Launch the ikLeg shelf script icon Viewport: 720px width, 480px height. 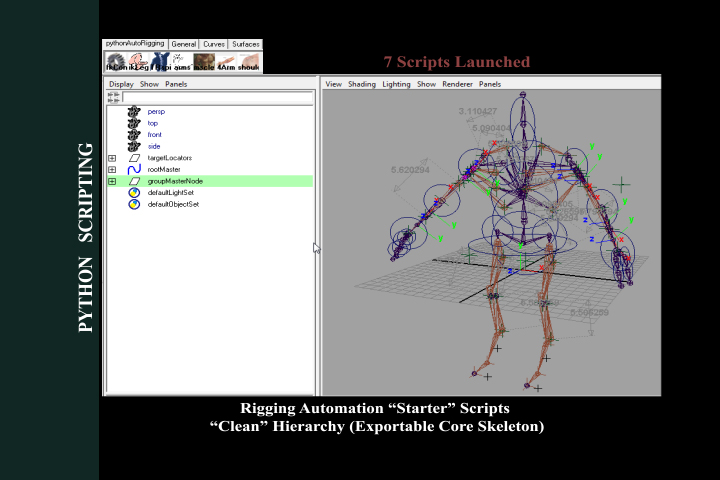tap(138, 62)
